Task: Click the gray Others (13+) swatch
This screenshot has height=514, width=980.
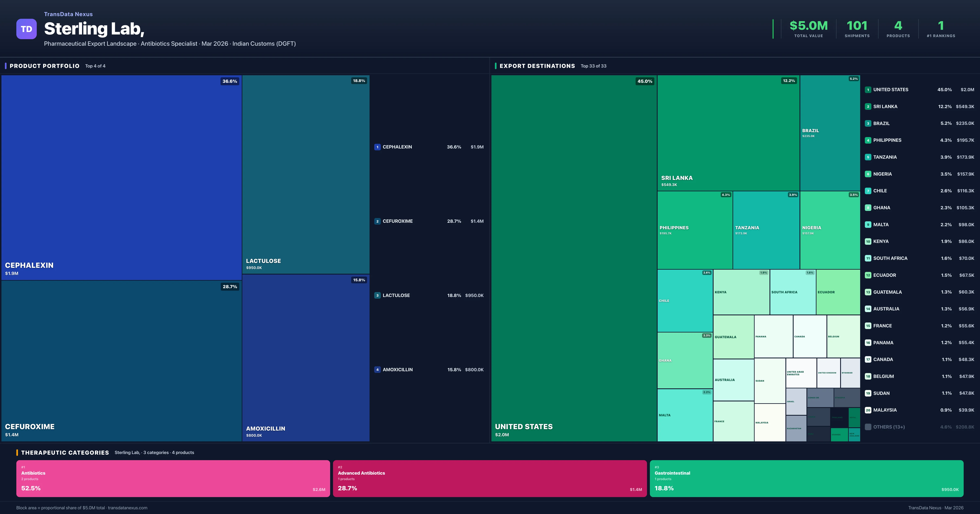Action: pos(868,427)
